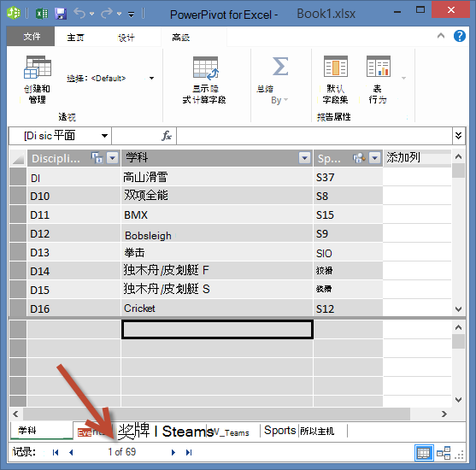Select cell BMX
Viewport: 476px width, 470px height.
click(x=217, y=214)
